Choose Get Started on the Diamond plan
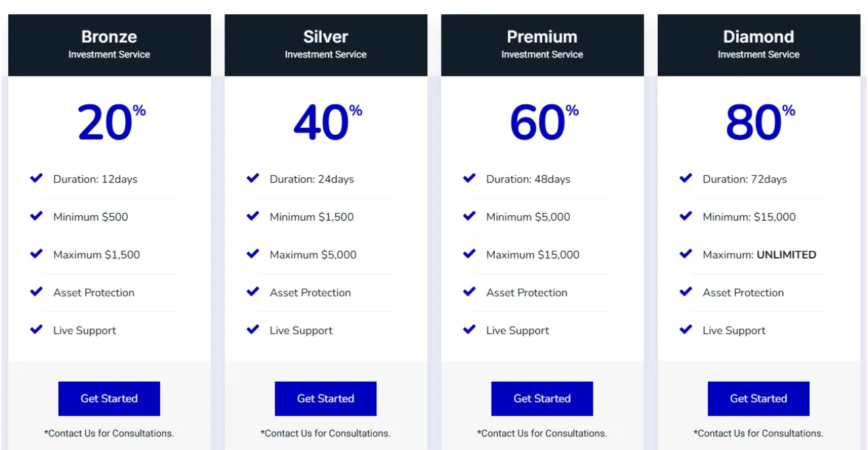The height and width of the screenshot is (450, 868). pyautogui.click(x=758, y=399)
